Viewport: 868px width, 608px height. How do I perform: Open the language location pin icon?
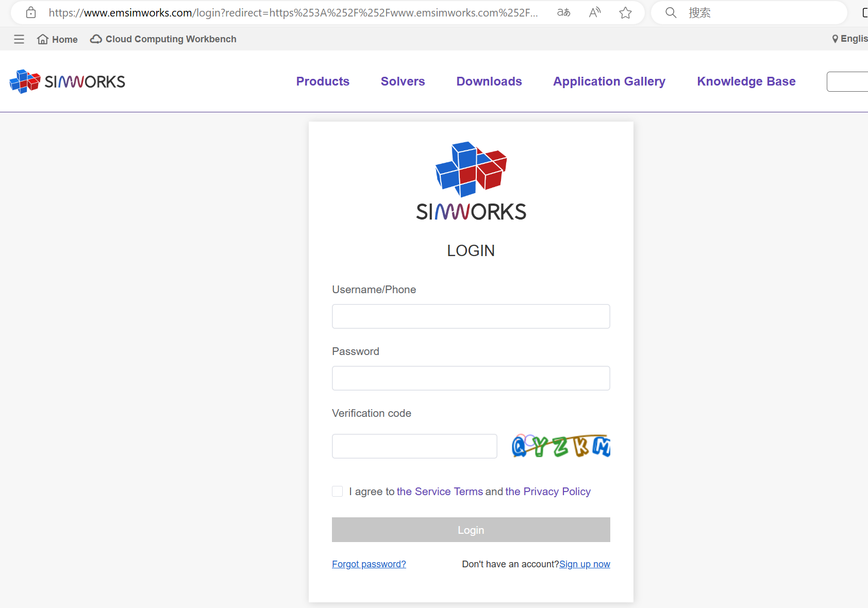835,39
